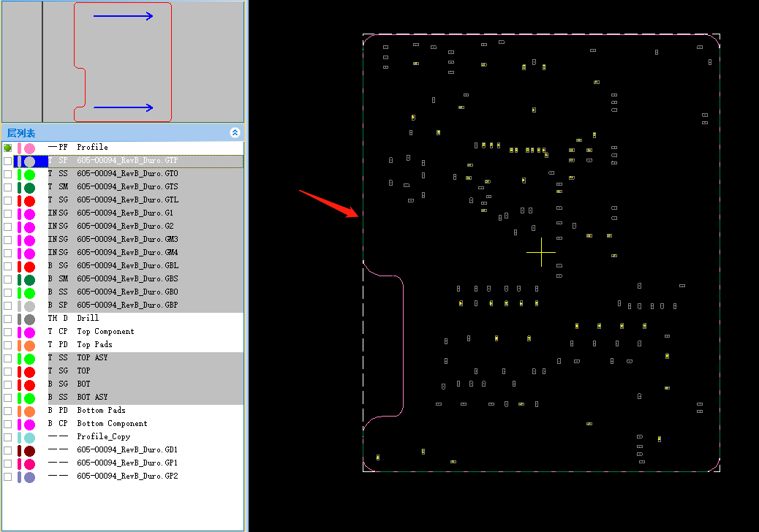
Task: Tick the checkbox for BOT ASY layer
Action: [8, 398]
